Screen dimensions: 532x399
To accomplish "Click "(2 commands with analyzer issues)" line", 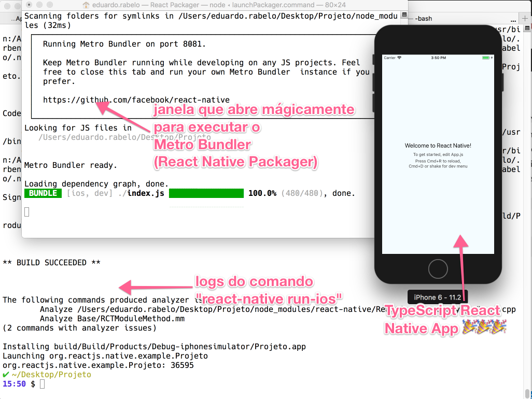I will [x=80, y=328].
